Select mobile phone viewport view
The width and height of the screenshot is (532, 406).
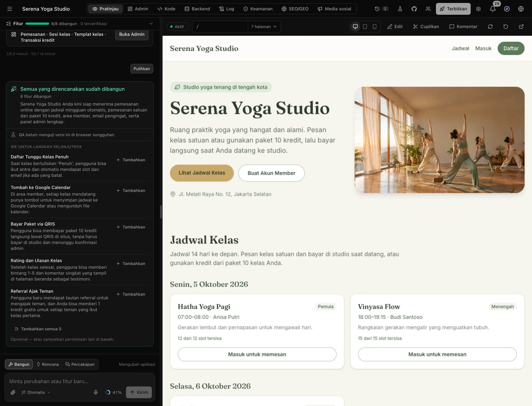click(x=374, y=27)
